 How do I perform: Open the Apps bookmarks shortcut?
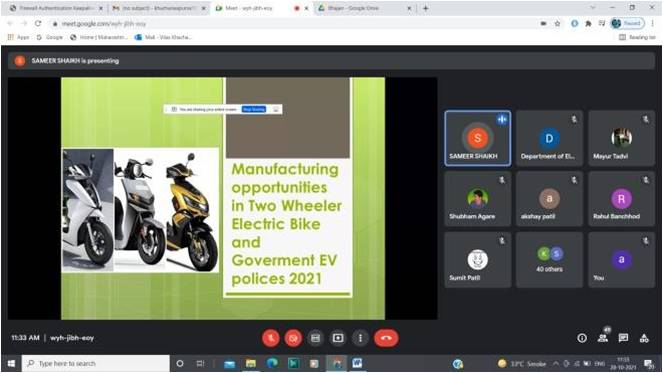coord(19,37)
